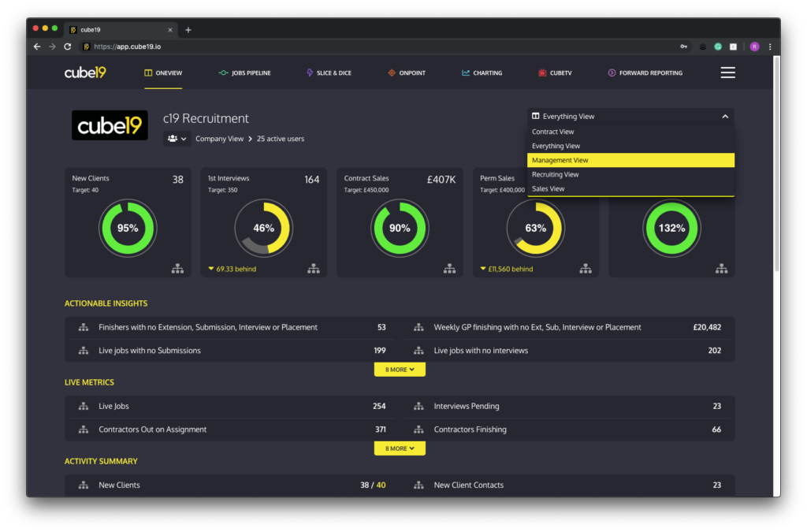Click the '£20,482' value
807x532 pixels.
(707, 327)
